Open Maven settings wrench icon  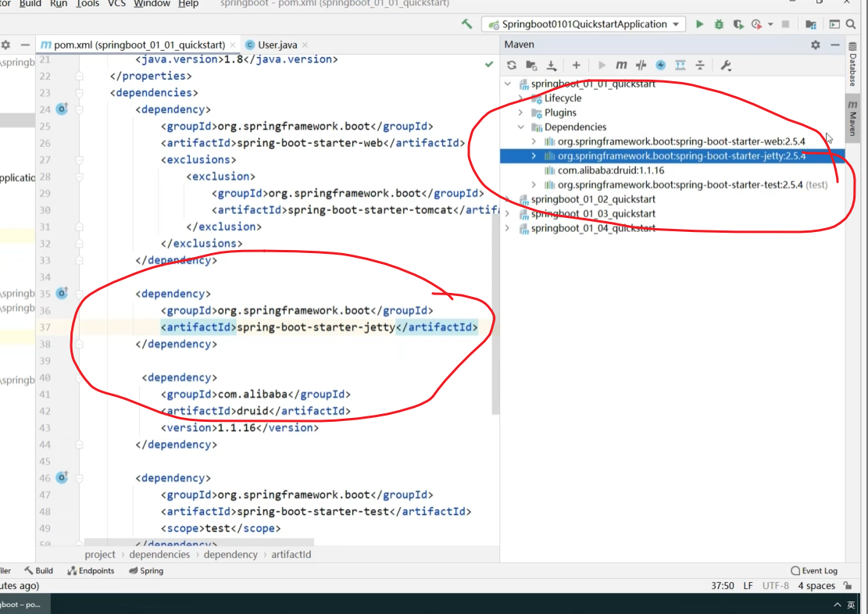(726, 66)
